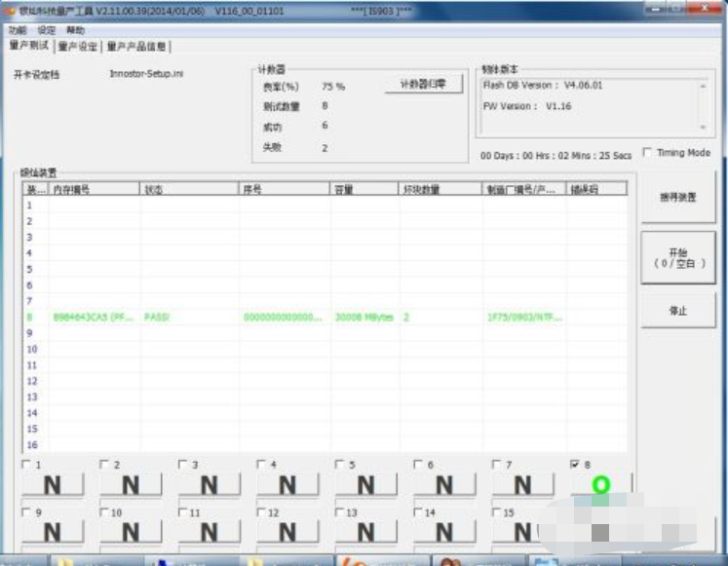Open the 功能 menu
The image size is (728, 566).
pyautogui.click(x=19, y=30)
